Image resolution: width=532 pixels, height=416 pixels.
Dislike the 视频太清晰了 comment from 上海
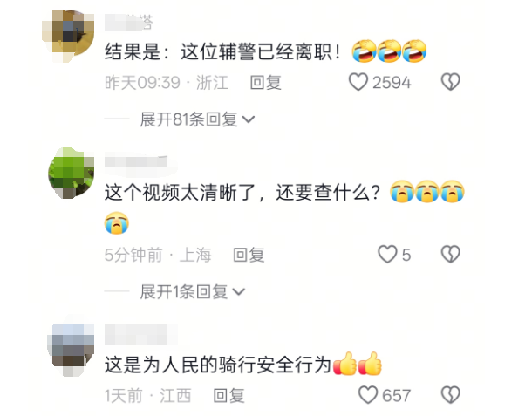tap(451, 255)
